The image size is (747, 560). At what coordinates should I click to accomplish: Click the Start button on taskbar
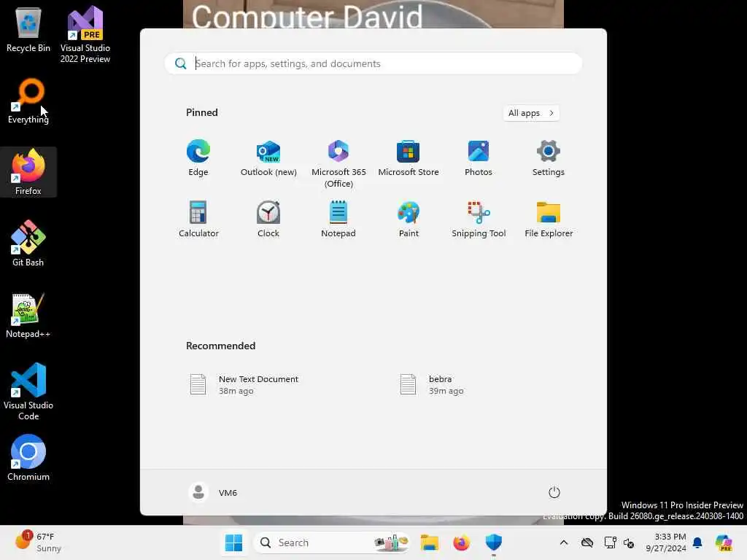click(x=233, y=542)
